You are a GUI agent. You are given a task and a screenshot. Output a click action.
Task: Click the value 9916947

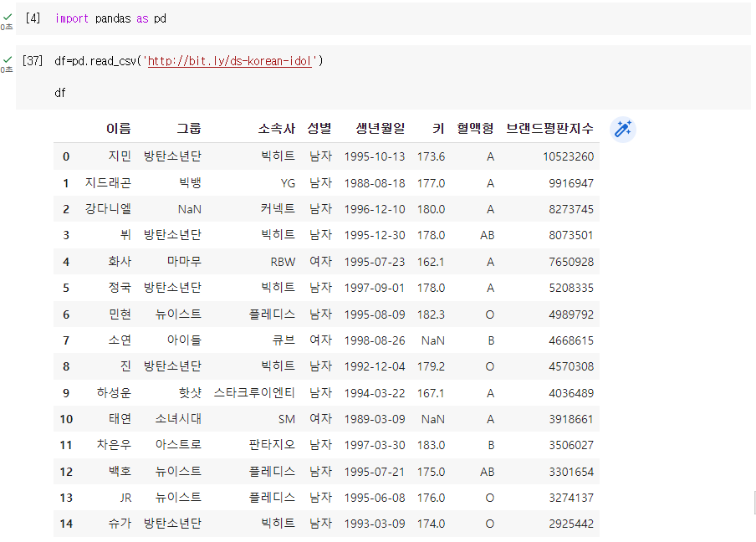[x=571, y=183]
